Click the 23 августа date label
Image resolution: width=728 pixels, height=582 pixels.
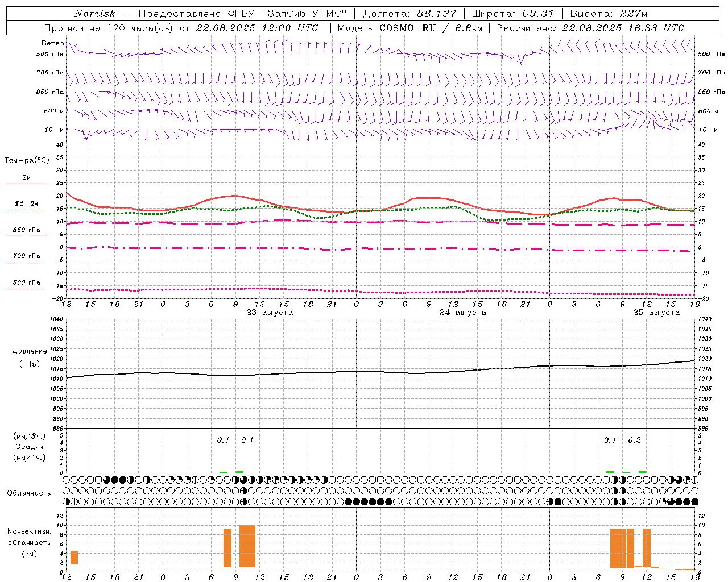click(x=270, y=313)
